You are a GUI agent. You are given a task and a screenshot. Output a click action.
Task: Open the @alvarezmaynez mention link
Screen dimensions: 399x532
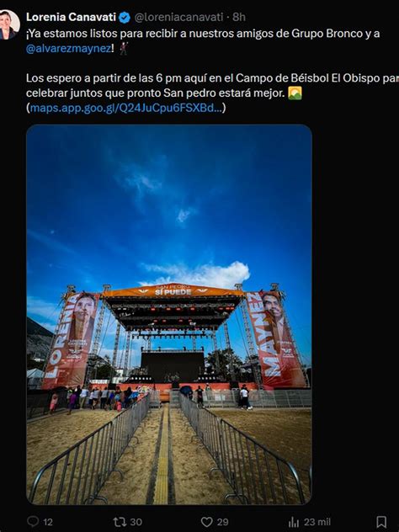click(69, 49)
